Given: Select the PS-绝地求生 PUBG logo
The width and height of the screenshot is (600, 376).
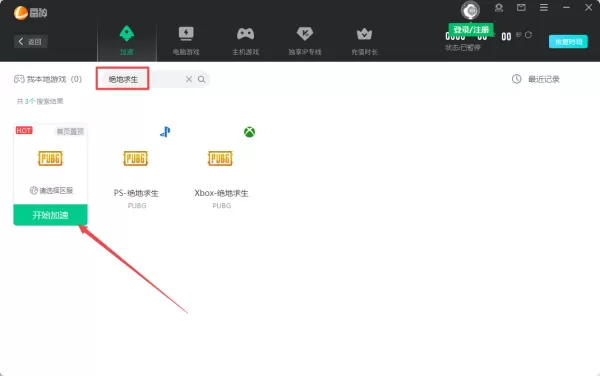Looking at the screenshot, I should click(x=135, y=158).
